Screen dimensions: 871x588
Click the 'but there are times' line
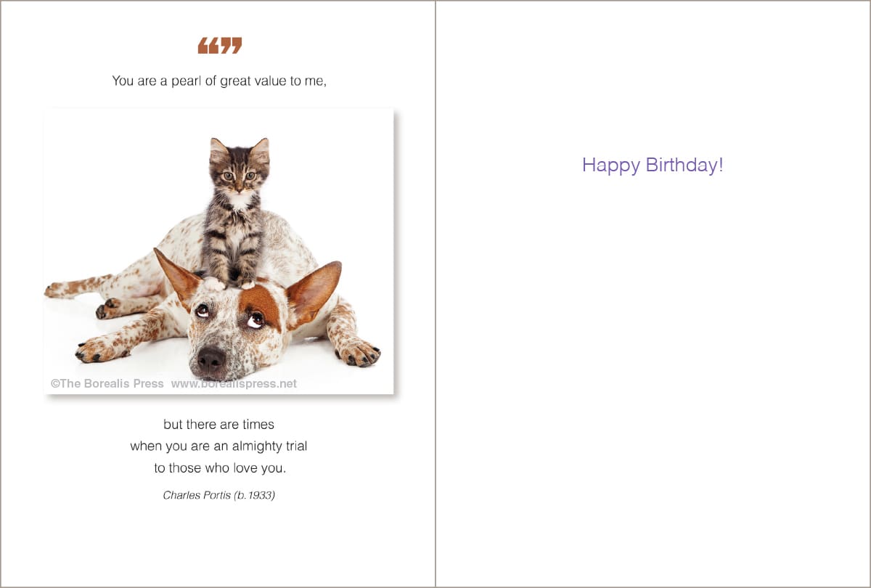point(219,424)
